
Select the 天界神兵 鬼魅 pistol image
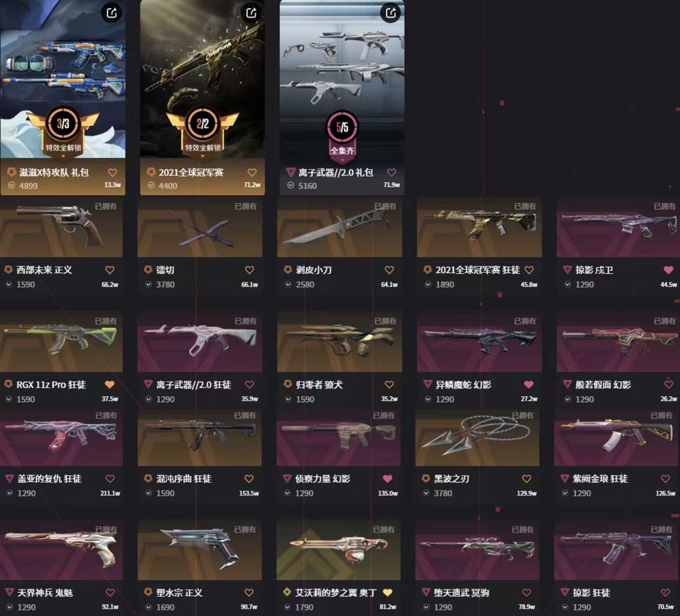tap(61, 551)
